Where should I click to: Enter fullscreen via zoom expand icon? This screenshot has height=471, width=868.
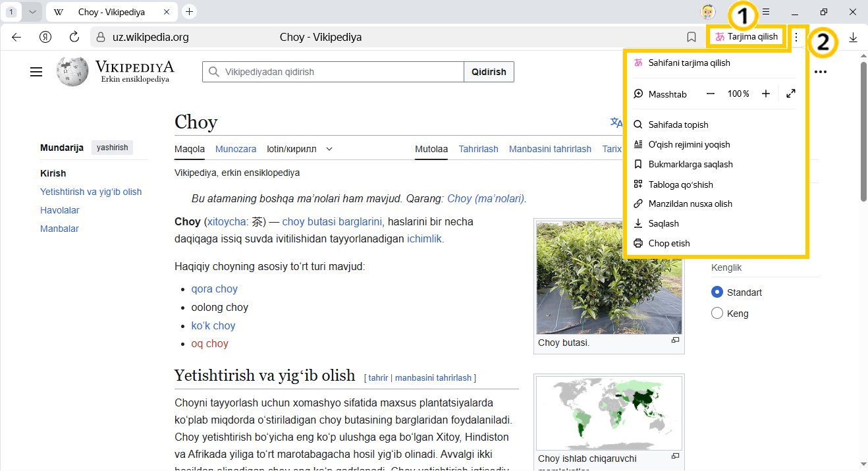coord(790,94)
